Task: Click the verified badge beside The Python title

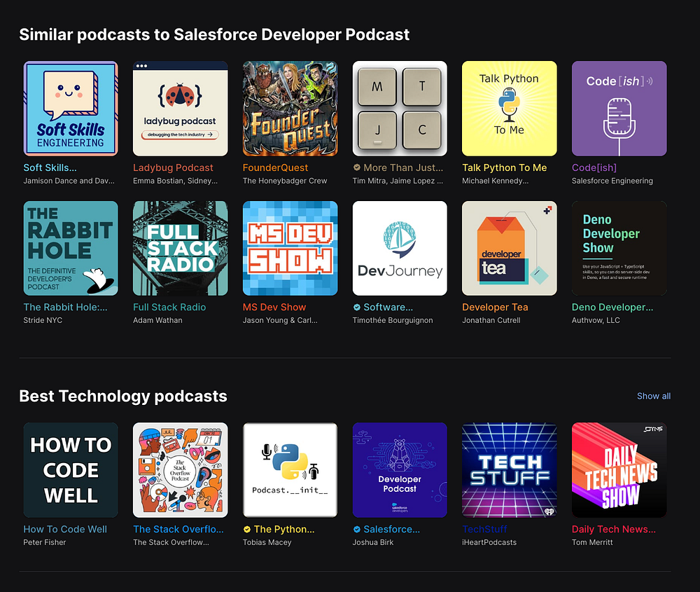Action: tap(247, 529)
